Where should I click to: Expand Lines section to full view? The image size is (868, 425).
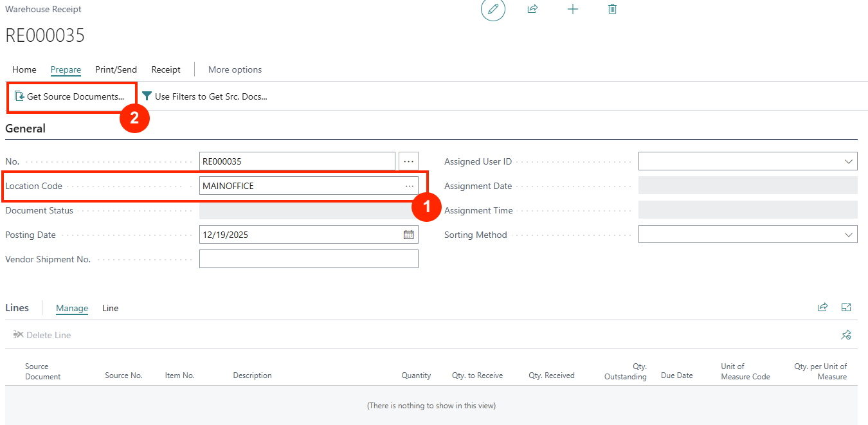[x=846, y=307]
